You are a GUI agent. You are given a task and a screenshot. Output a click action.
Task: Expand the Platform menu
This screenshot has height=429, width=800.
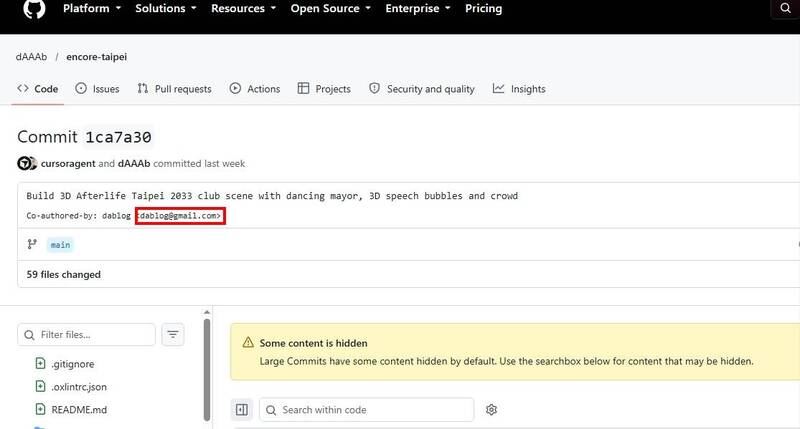tap(92, 8)
